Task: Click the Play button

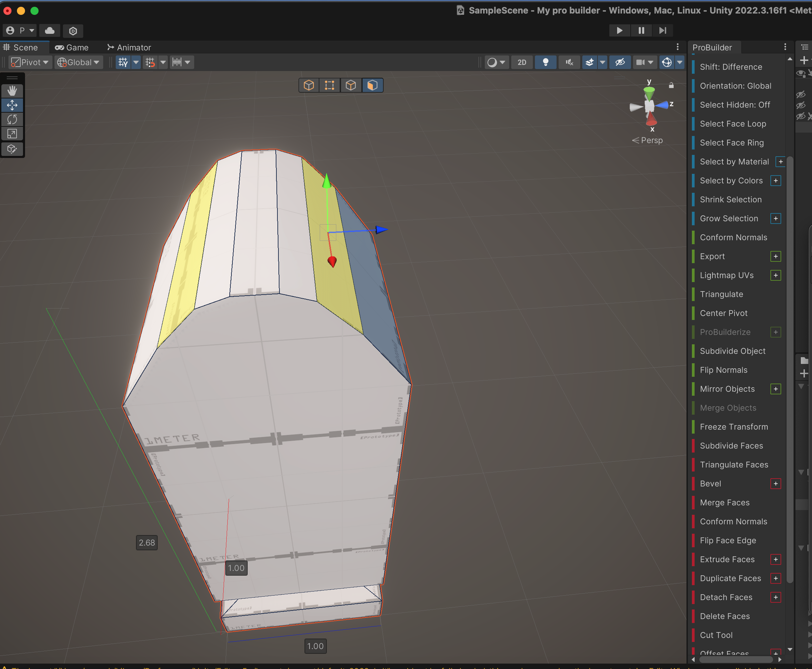Action: (619, 30)
